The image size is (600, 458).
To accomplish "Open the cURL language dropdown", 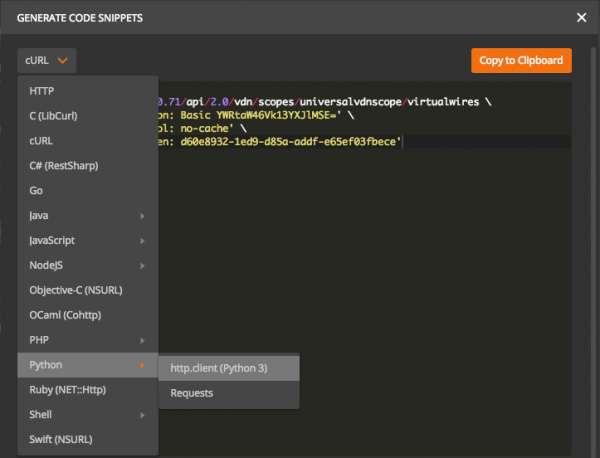I will [47, 61].
